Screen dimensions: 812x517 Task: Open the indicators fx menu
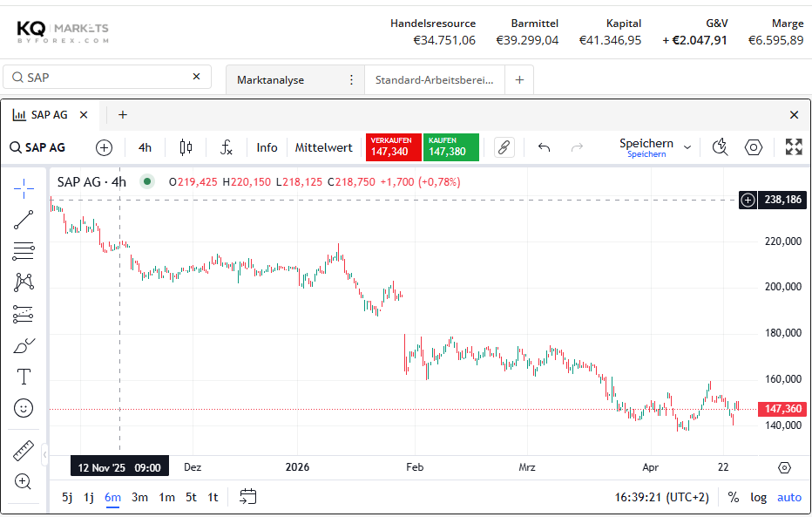pyautogui.click(x=226, y=147)
